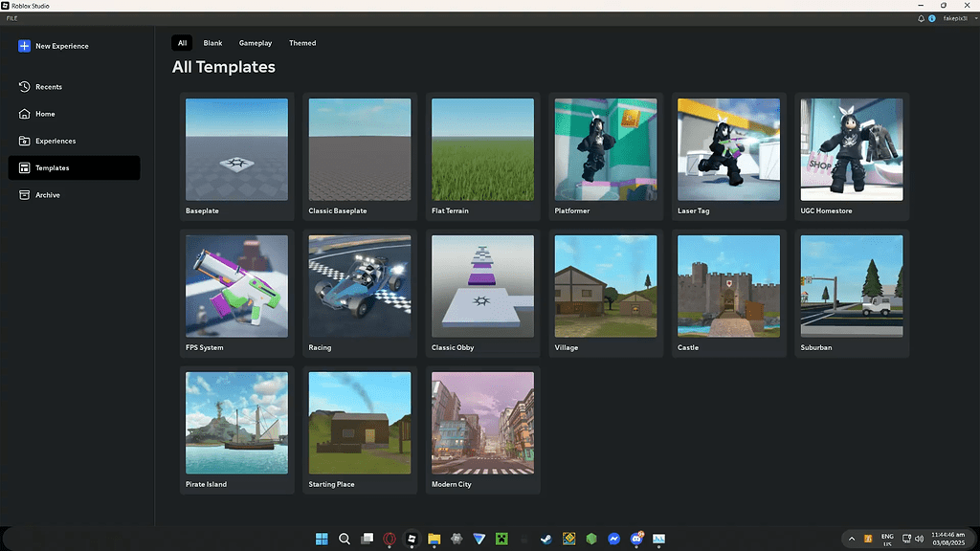Image resolution: width=980 pixels, height=551 pixels.
Task: Open Task View on the taskbar
Action: [x=367, y=539]
